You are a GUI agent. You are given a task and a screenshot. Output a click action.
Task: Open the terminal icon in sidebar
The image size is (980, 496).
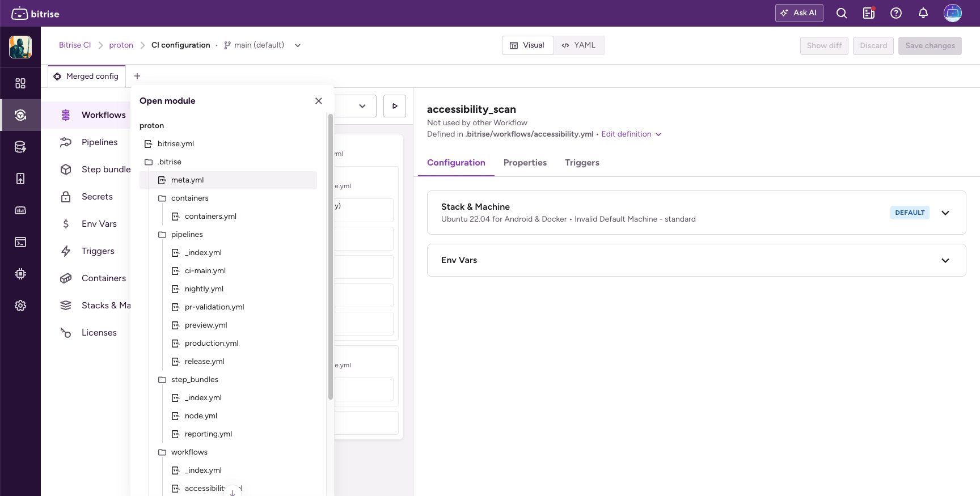[20, 242]
